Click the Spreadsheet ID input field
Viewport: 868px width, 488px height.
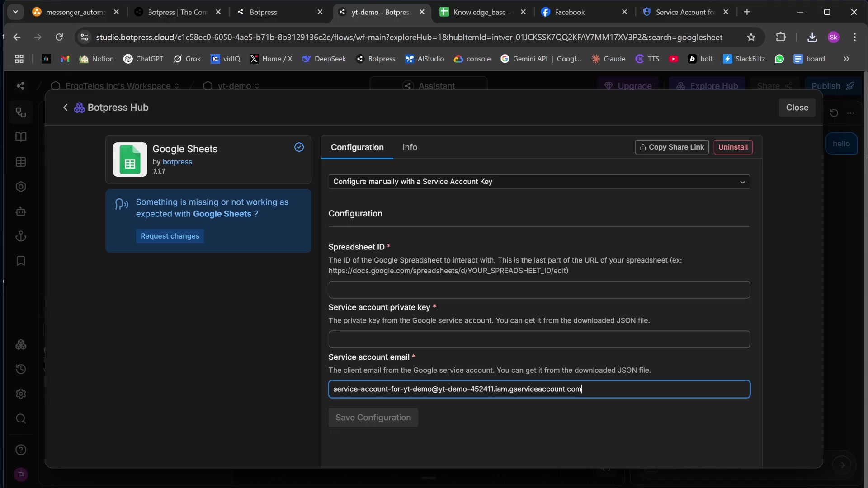pos(539,290)
